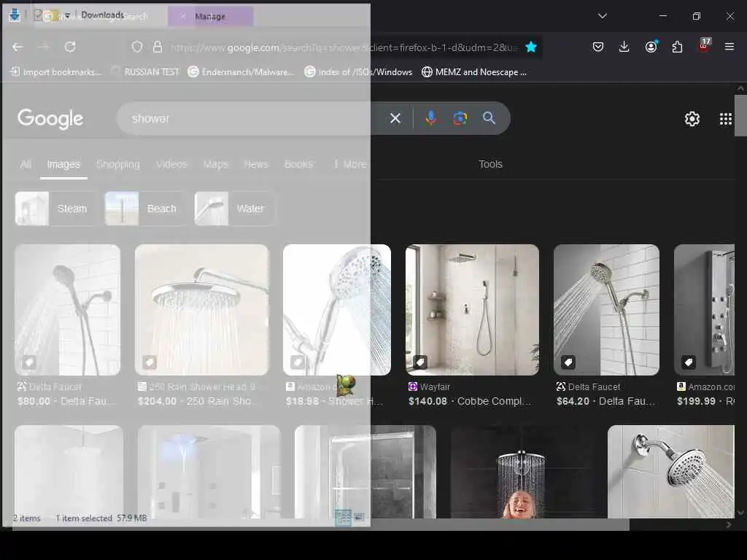Switch to the Videos tab
Screen dimensions: 747x560
(171, 164)
